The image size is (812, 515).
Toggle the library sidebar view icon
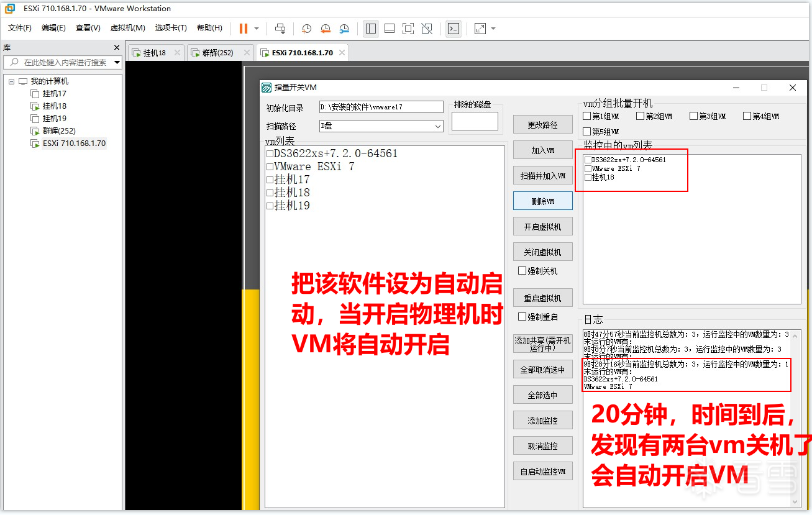(x=371, y=28)
